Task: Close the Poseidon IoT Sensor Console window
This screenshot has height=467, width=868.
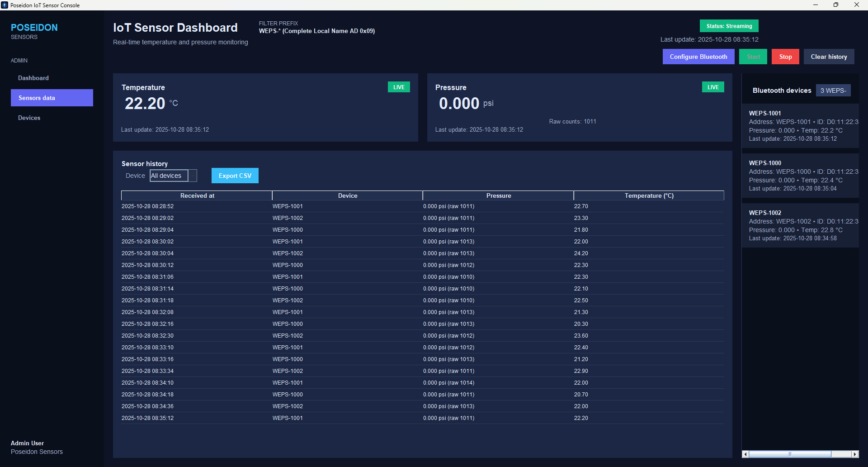Action: 857,5
